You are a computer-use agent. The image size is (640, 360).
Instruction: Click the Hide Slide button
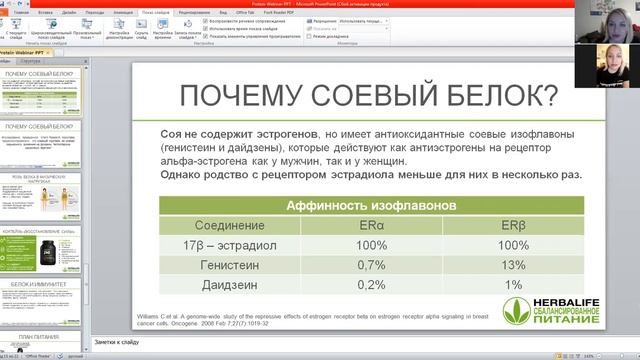click(x=141, y=29)
